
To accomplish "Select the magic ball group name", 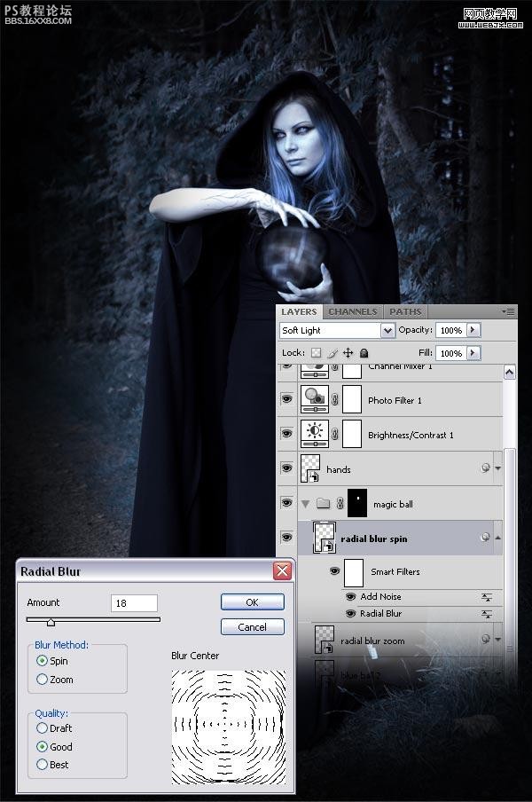I will (x=393, y=504).
